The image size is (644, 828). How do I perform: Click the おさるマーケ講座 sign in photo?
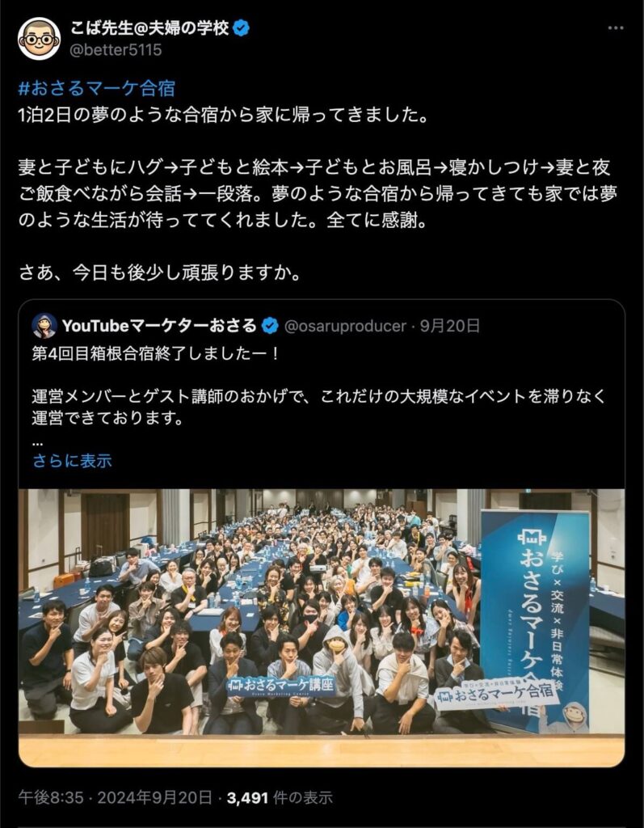[x=281, y=686]
